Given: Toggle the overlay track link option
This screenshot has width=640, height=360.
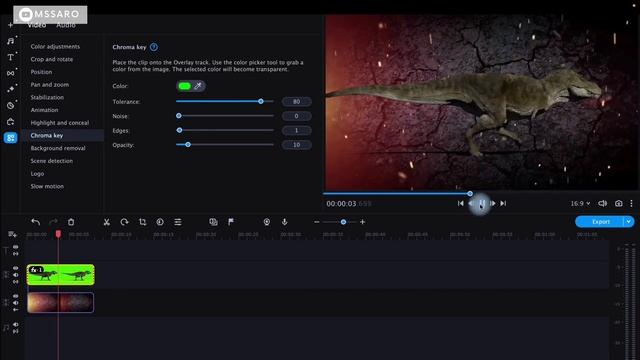Looking at the screenshot, I should pos(16,281).
